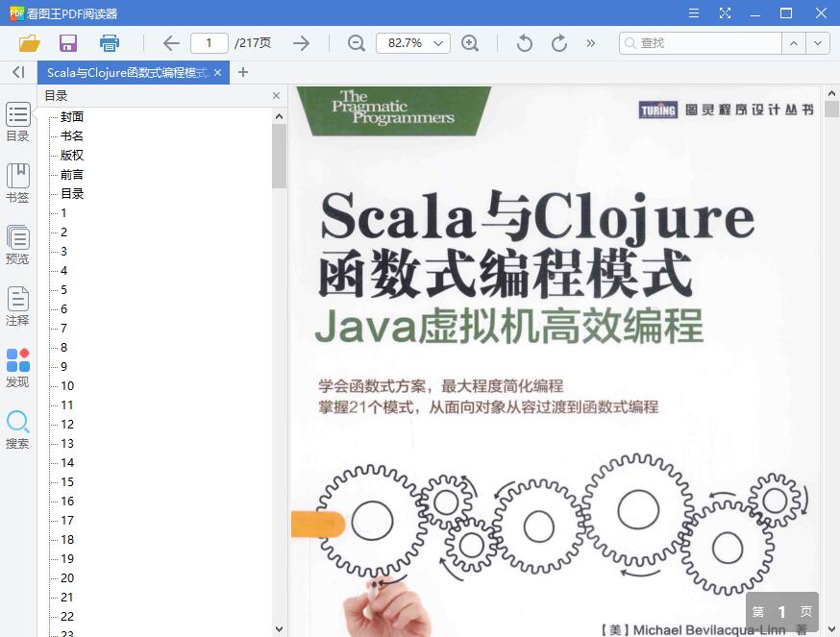Image resolution: width=840 pixels, height=637 pixels.
Task: Open the main menu hamburger icon
Action: 694,12
